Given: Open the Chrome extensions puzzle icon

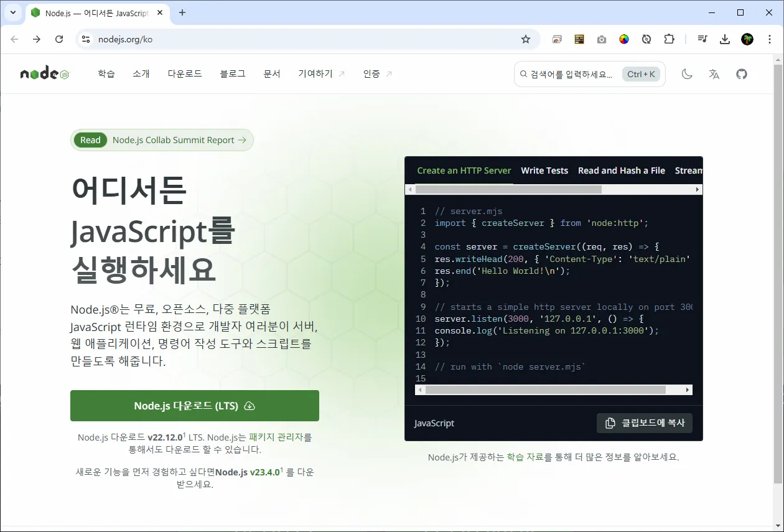Looking at the screenshot, I should point(669,39).
